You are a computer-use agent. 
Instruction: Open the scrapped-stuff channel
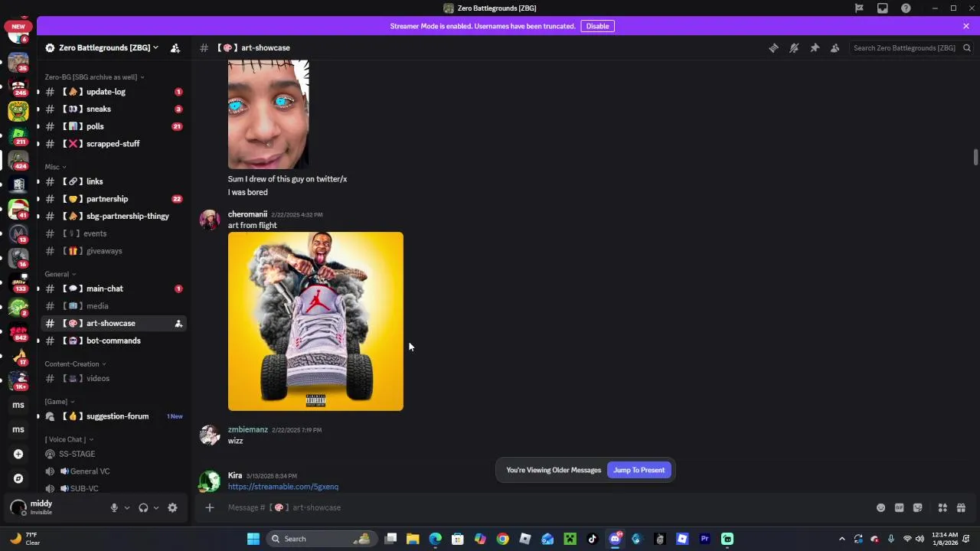tap(113, 144)
